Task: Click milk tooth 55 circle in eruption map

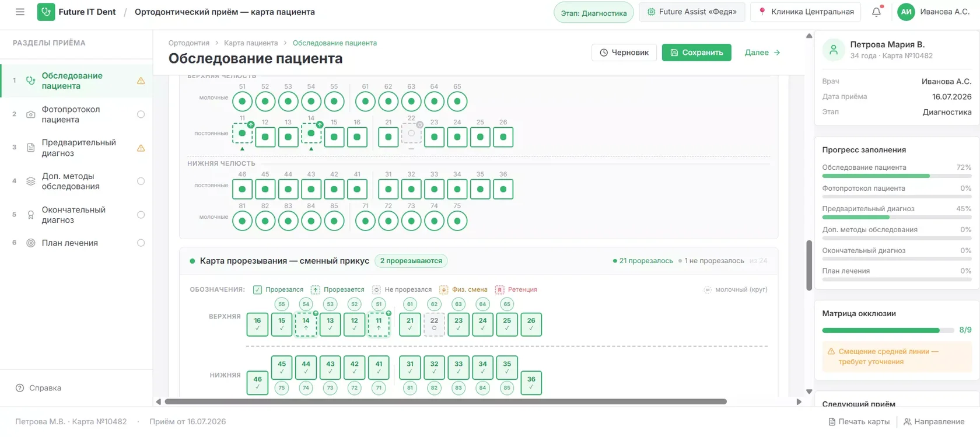Action: tap(282, 304)
